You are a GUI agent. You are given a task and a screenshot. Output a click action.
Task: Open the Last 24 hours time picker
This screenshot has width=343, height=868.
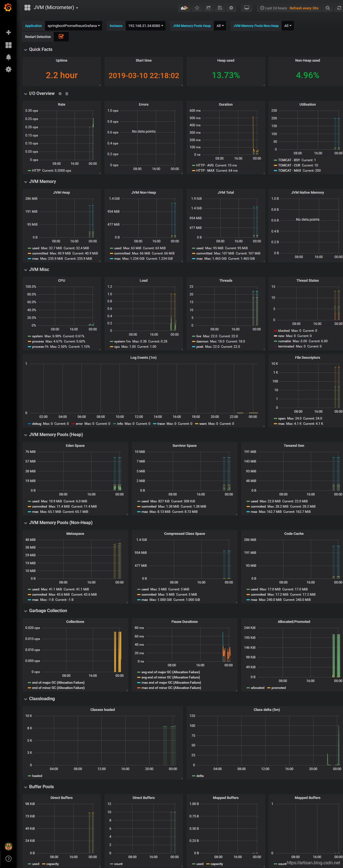274,8
